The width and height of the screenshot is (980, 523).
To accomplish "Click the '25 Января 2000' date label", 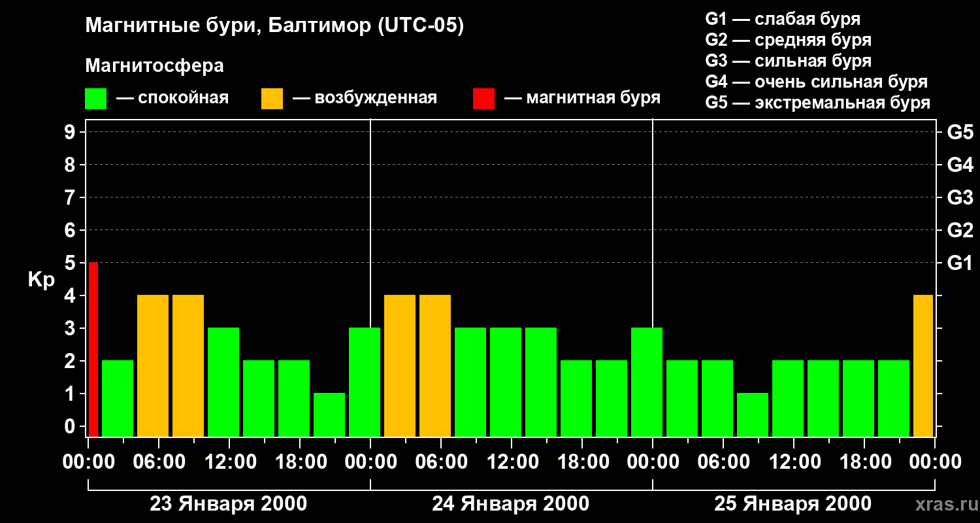I will 792,504.
